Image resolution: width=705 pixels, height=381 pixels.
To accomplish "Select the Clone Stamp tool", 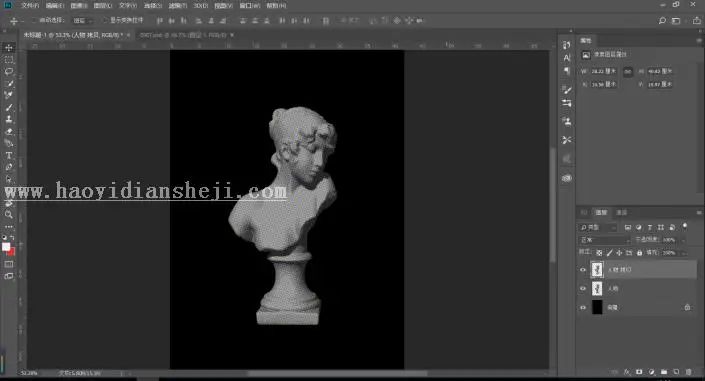I will pyautogui.click(x=9, y=119).
